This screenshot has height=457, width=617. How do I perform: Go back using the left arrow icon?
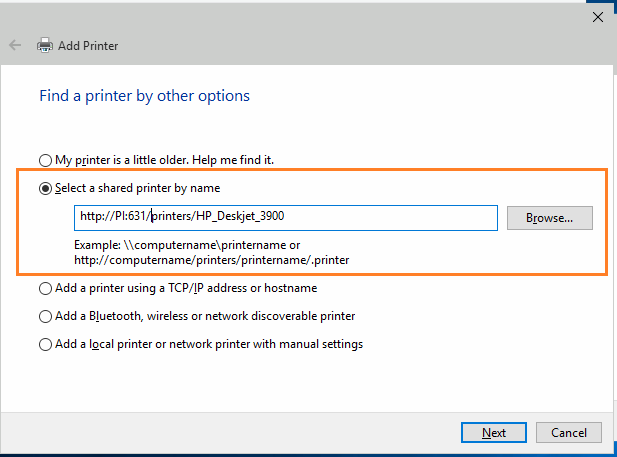(15, 45)
